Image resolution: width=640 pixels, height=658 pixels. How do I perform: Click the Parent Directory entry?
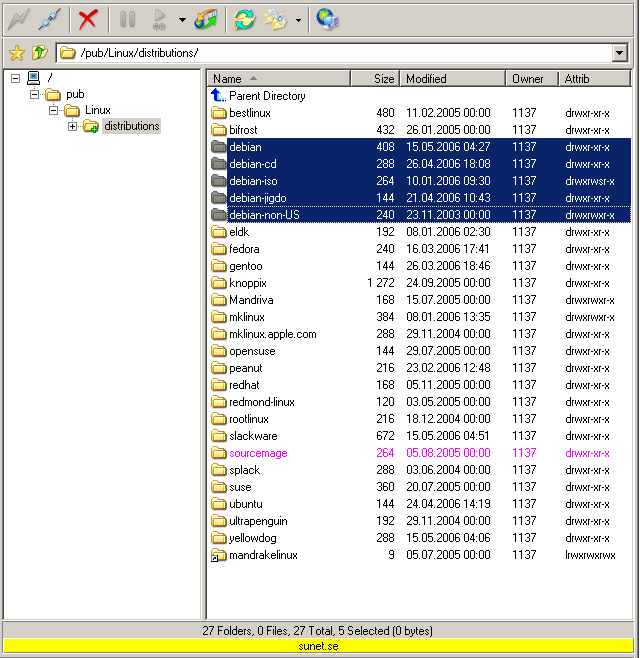[x=266, y=96]
